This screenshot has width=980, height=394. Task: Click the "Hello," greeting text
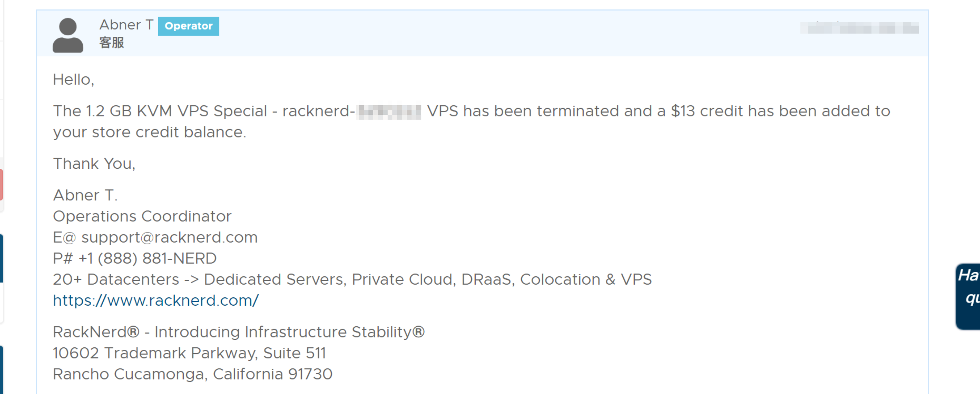[73, 80]
